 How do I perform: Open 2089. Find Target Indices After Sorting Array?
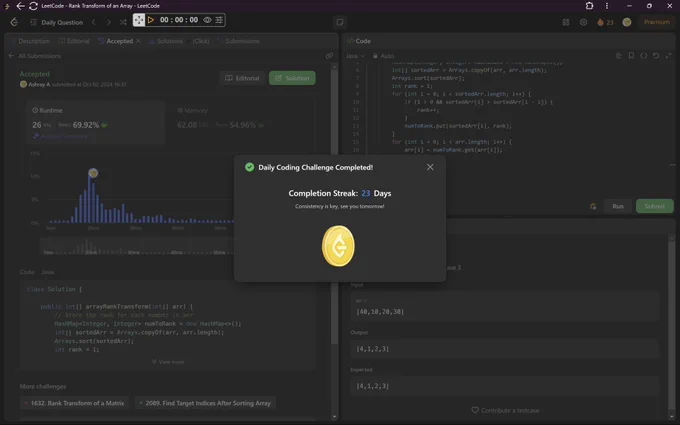point(205,403)
